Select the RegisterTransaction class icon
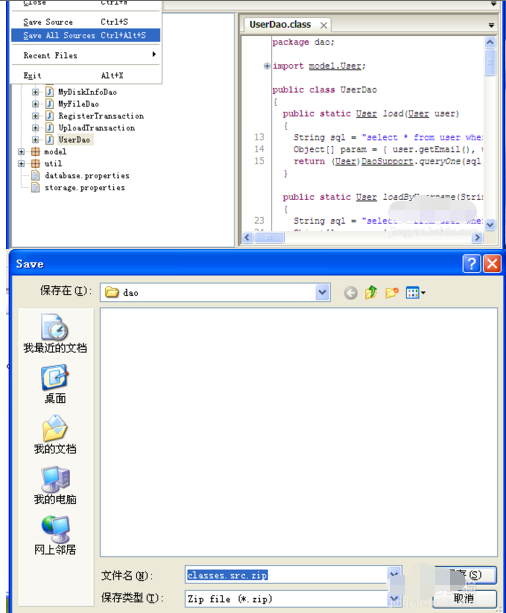The image size is (506, 613). [50, 116]
